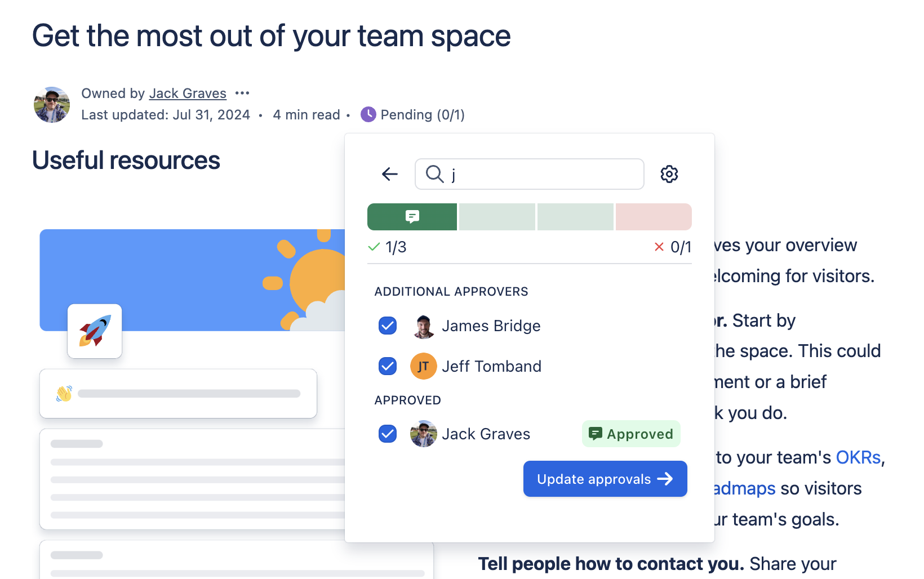The width and height of the screenshot is (924, 579).
Task: Uncheck Jack Graves in Approved section
Action: click(387, 434)
